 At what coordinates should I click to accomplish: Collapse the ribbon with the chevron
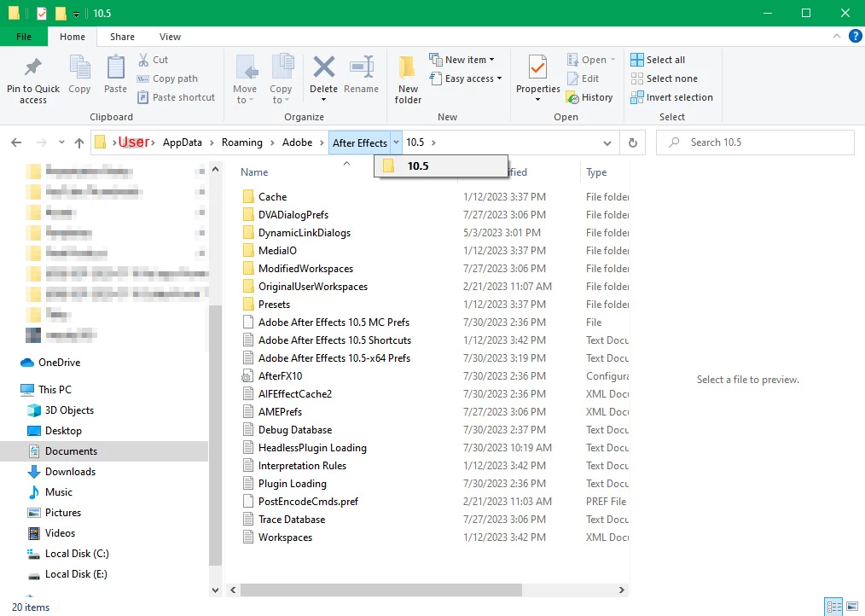click(x=837, y=37)
